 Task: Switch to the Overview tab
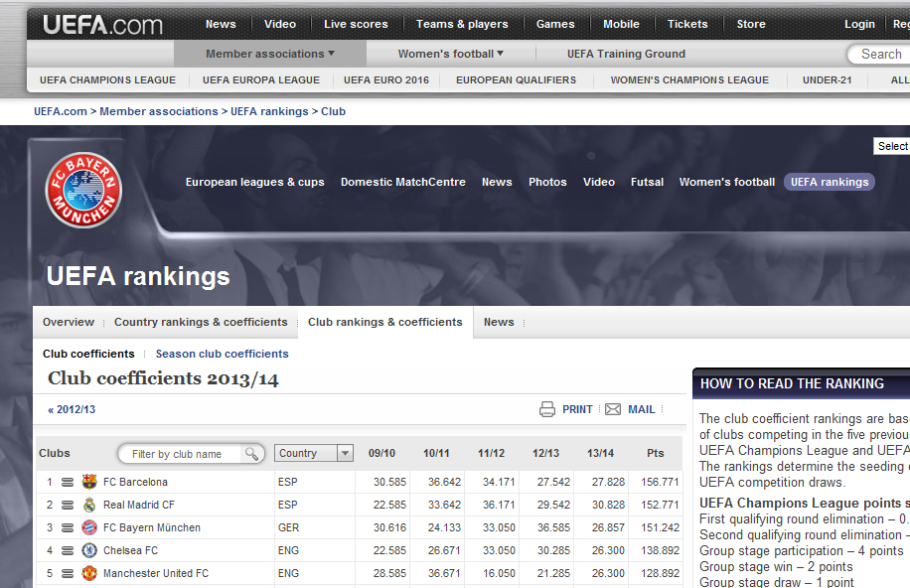68,322
